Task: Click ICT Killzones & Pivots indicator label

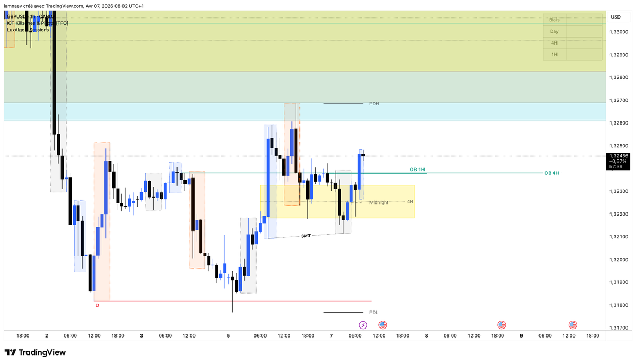Action: click(37, 23)
